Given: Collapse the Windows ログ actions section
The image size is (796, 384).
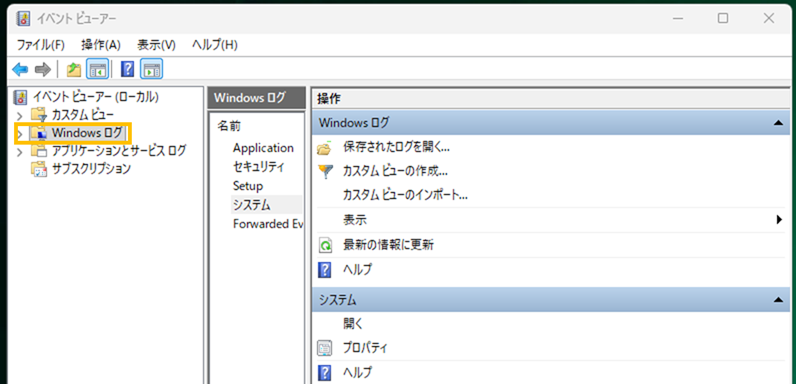Looking at the screenshot, I should tap(778, 123).
